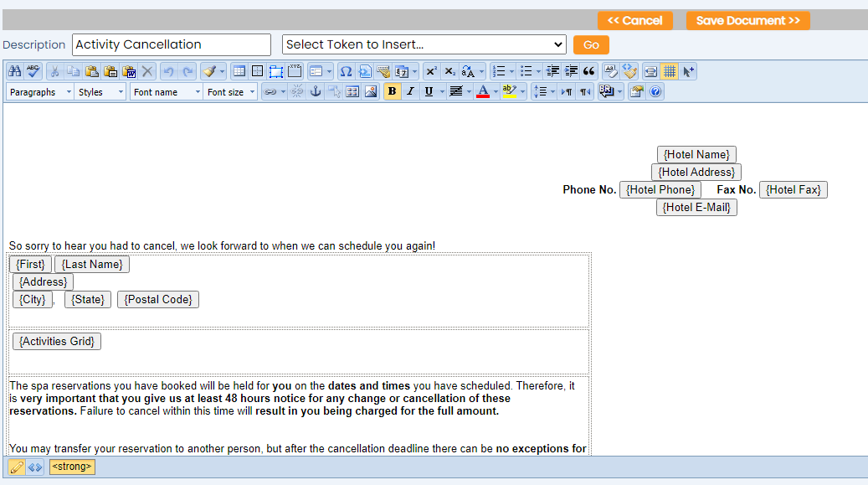Paste from Word icon

coord(129,71)
